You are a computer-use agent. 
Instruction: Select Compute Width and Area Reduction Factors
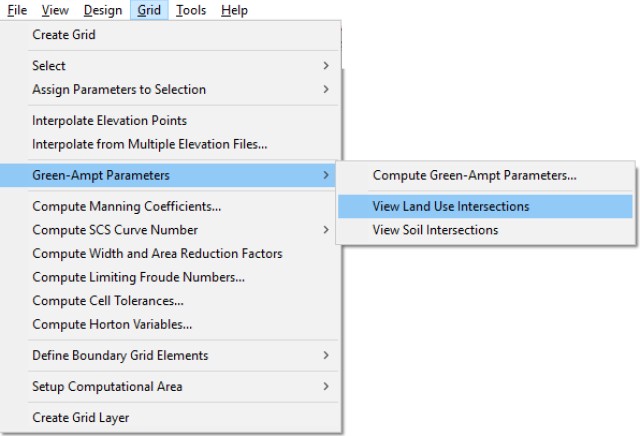click(x=157, y=254)
